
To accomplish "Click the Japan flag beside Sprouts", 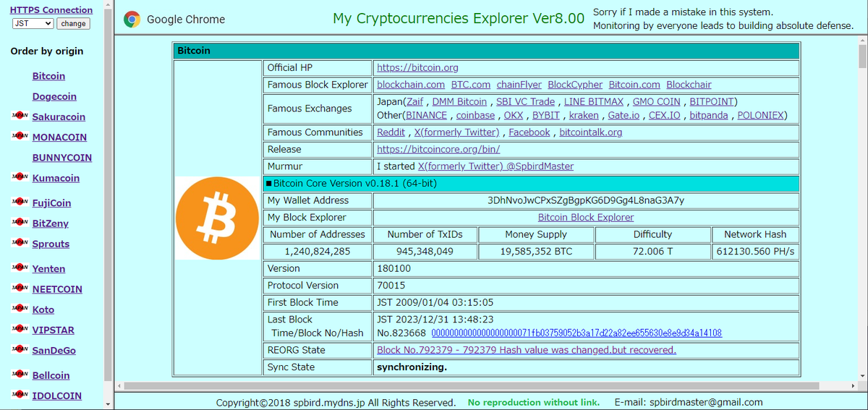I will tap(20, 243).
